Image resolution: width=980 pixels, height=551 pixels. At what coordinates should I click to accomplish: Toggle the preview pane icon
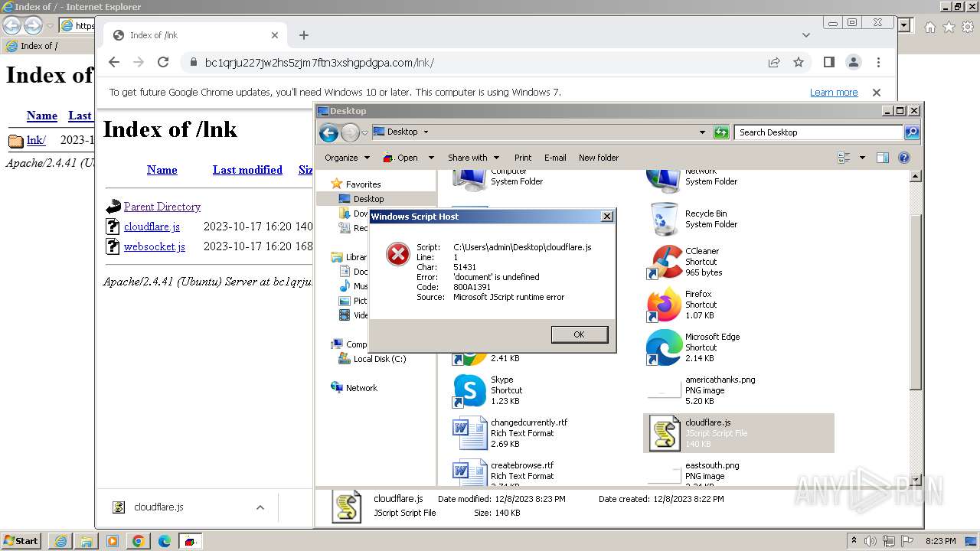click(883, 158)
